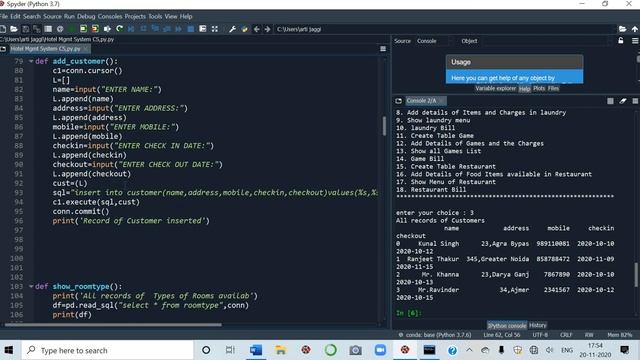Click the editor vertical scrollbar thumb
The width and height of the screenshot is (640, 360).
coord(384,126)
